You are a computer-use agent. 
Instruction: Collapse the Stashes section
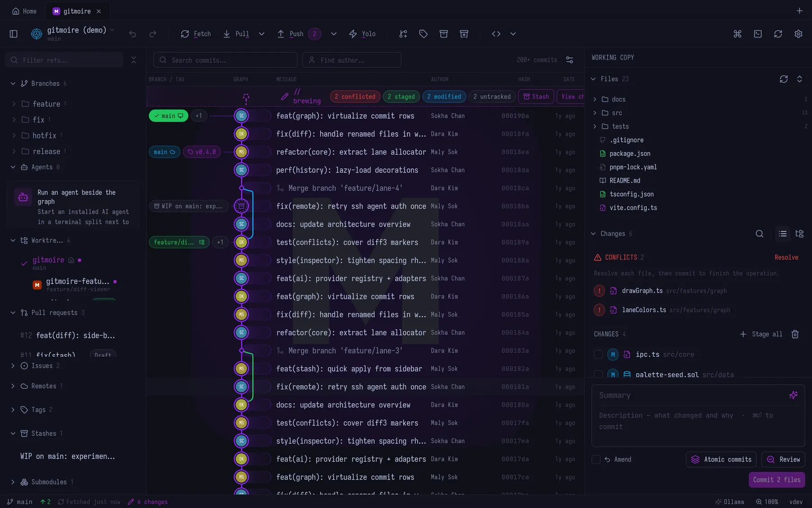pyautogui.click(x=13, y=433)
